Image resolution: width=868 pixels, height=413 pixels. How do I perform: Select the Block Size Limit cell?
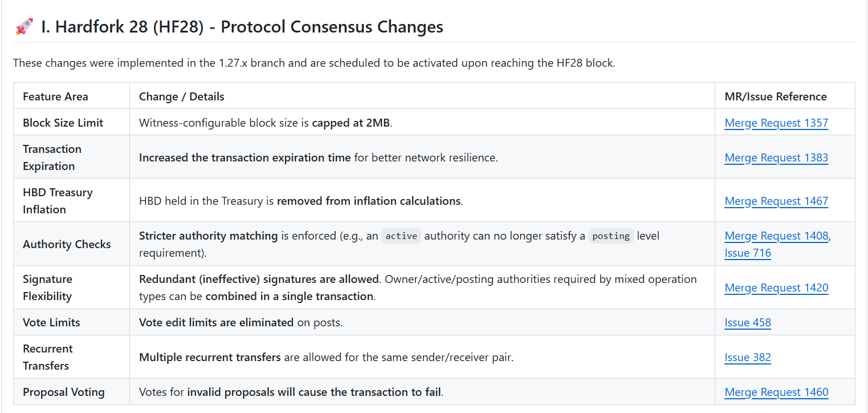[x=63, y=123]
